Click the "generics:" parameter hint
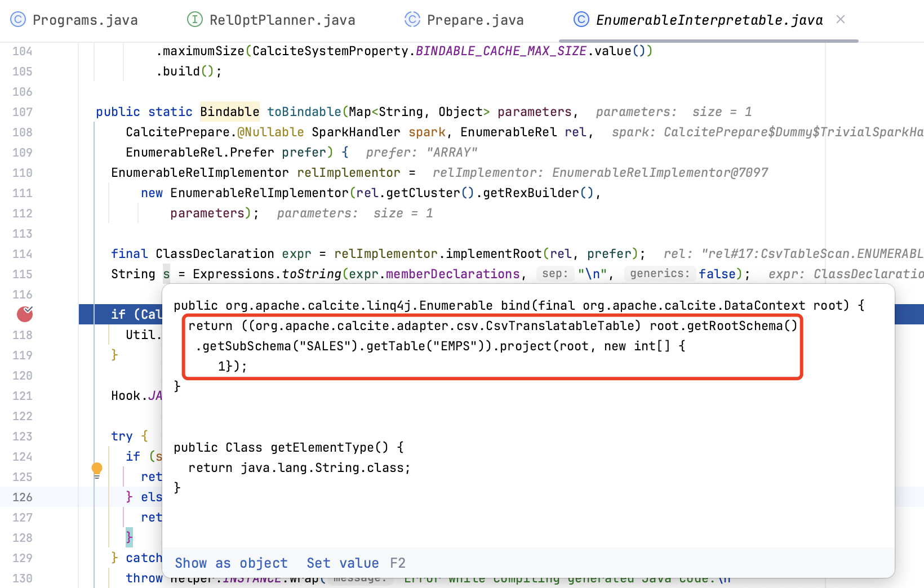This screenshot has width=924, height=588. (x=659, y=274)
